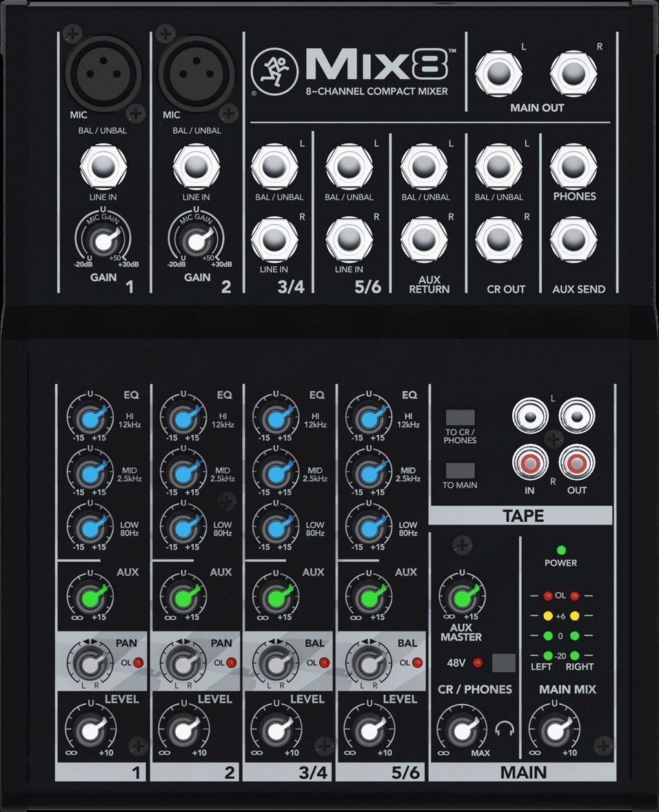659x812 pixels.
Task: Click the TAPE IN right red RCA jack
Action: coord(530,463)
